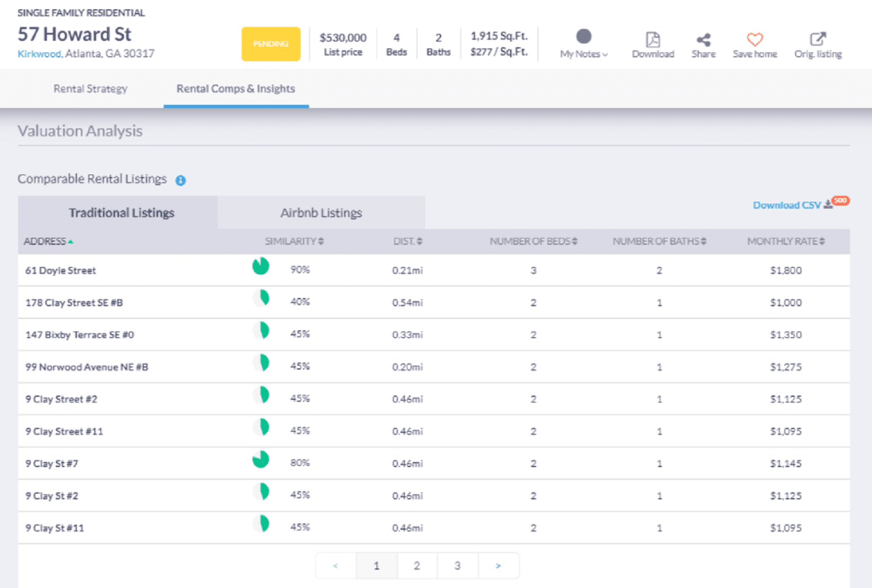Open the SIMILARITY column sort control
The height and width of the screenshot is (588, 872).
[321, 241]
